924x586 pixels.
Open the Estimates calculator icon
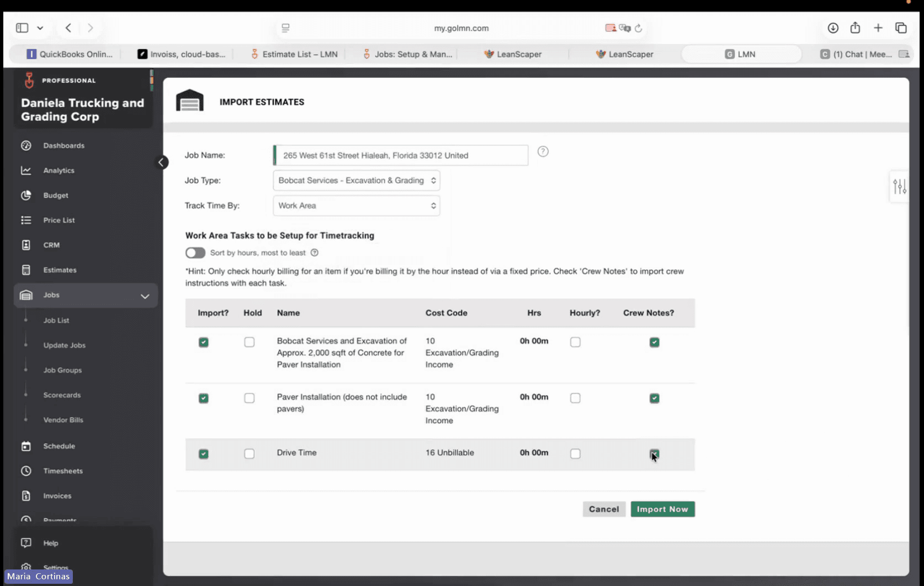coord(26,270)
